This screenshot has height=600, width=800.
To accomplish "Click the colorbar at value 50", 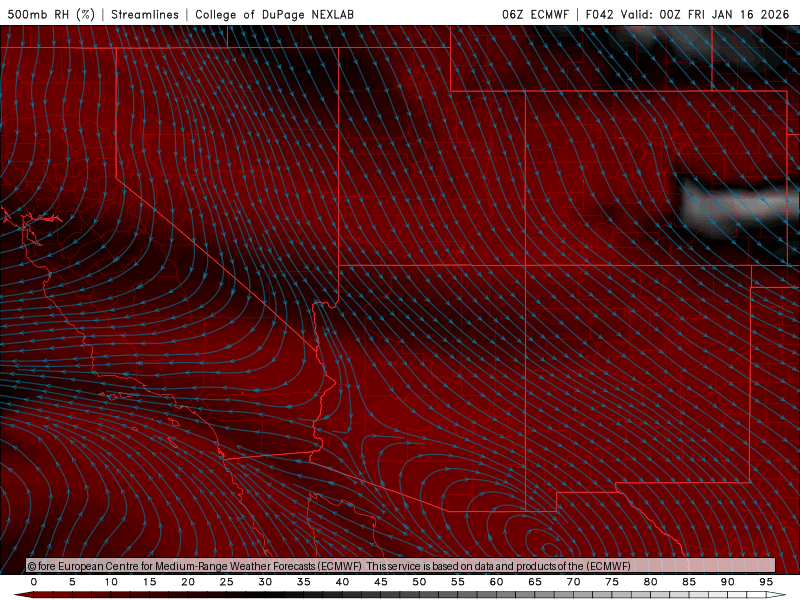I will pyautogui.click(x=419, y=582).
